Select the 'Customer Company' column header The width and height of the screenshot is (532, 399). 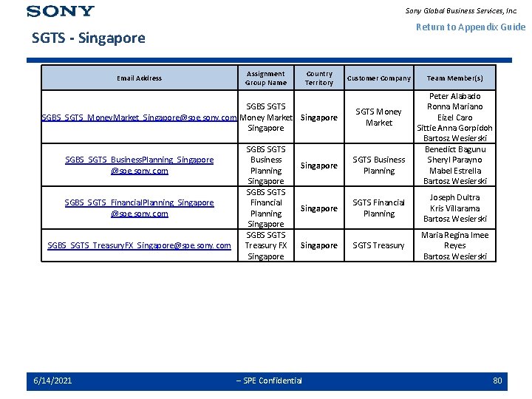(x=378, y=78)
